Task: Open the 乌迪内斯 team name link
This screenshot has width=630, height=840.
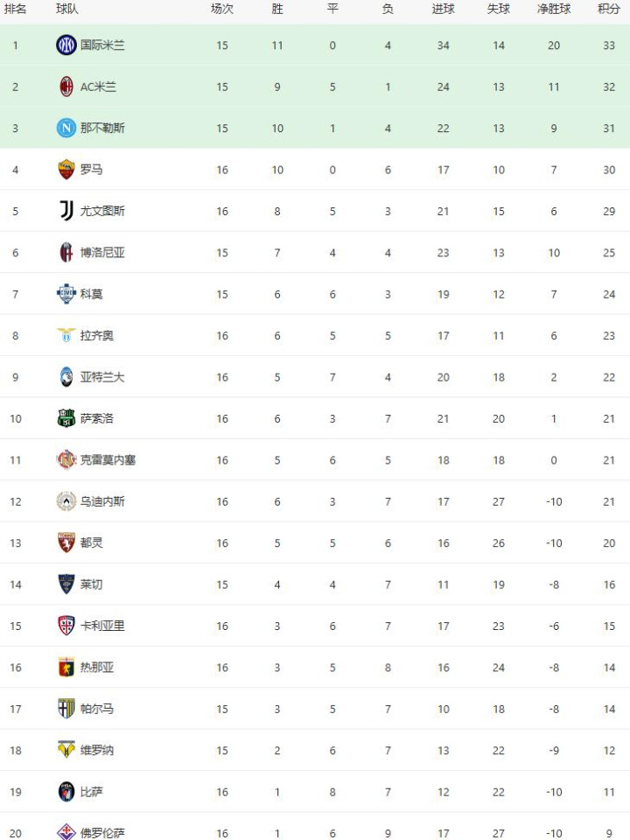Action: tap(102, 501)
